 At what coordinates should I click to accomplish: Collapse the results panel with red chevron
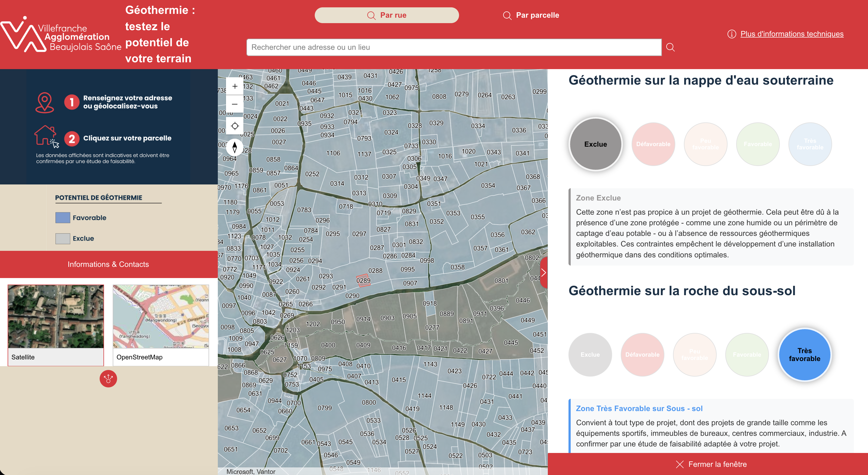(543, 272)
